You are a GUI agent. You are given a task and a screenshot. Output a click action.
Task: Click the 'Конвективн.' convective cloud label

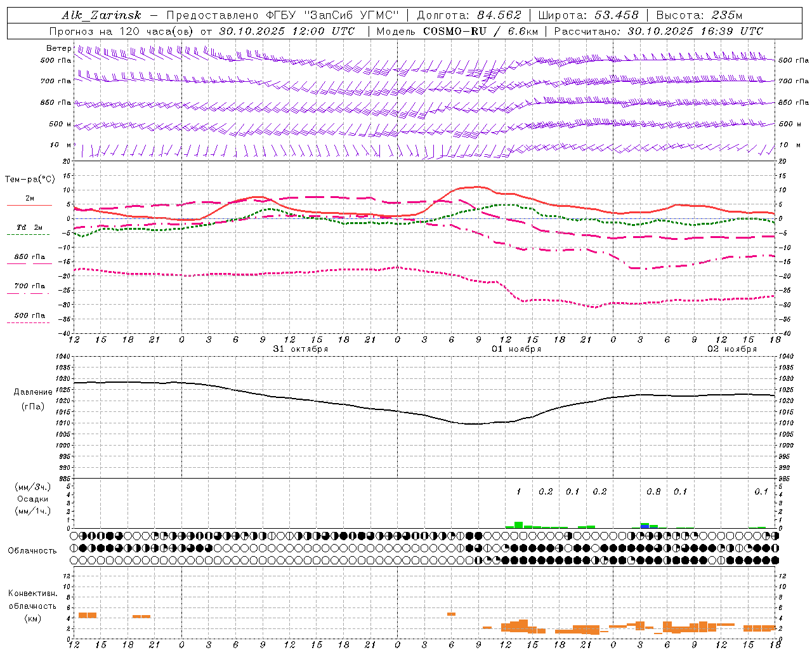[33, 594]
